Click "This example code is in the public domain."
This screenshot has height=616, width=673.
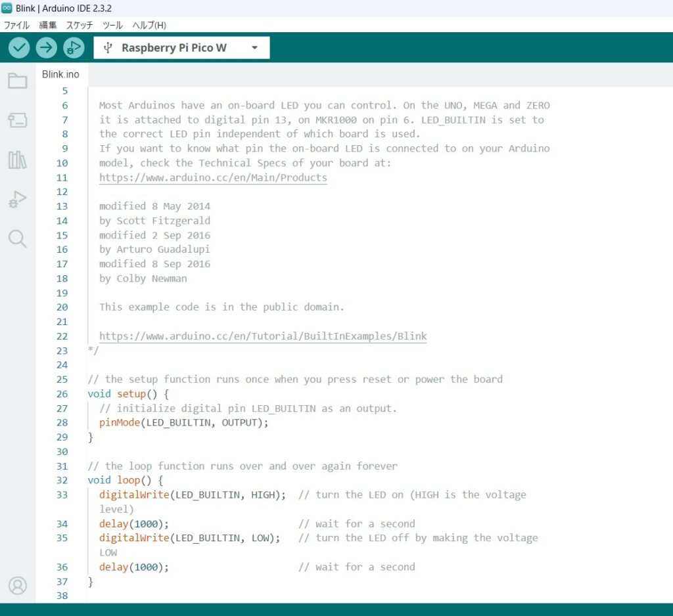pos(221,307)
